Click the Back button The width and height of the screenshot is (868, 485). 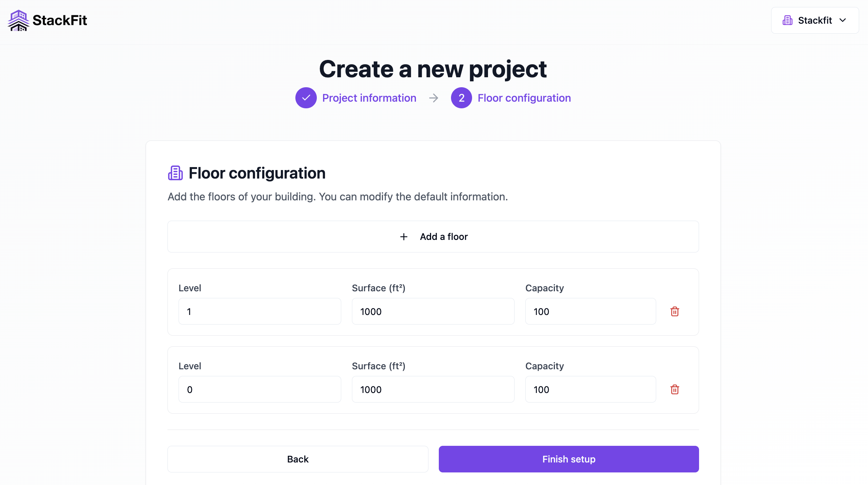coord(298,459)
